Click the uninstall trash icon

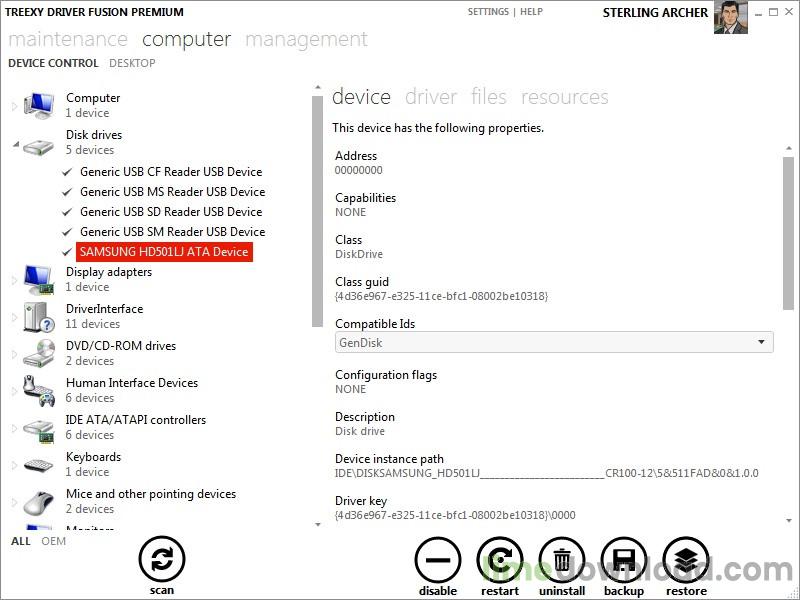(562, 560)
